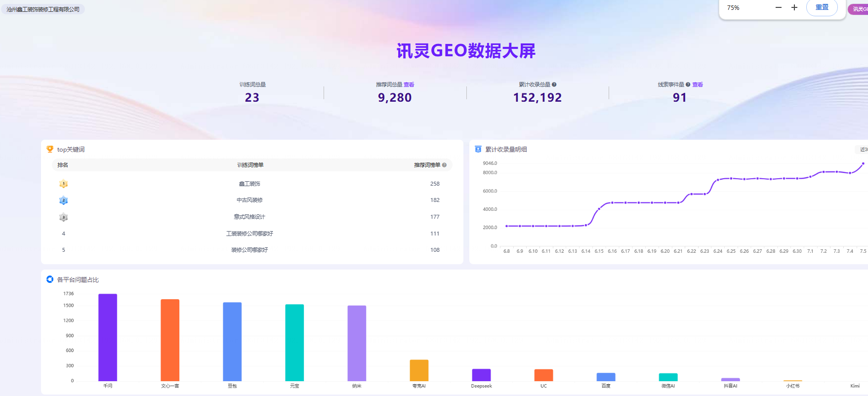Click the 累计收录量明细 panel title
This screenshot has width=868, height=396.
tap(506, 149)
